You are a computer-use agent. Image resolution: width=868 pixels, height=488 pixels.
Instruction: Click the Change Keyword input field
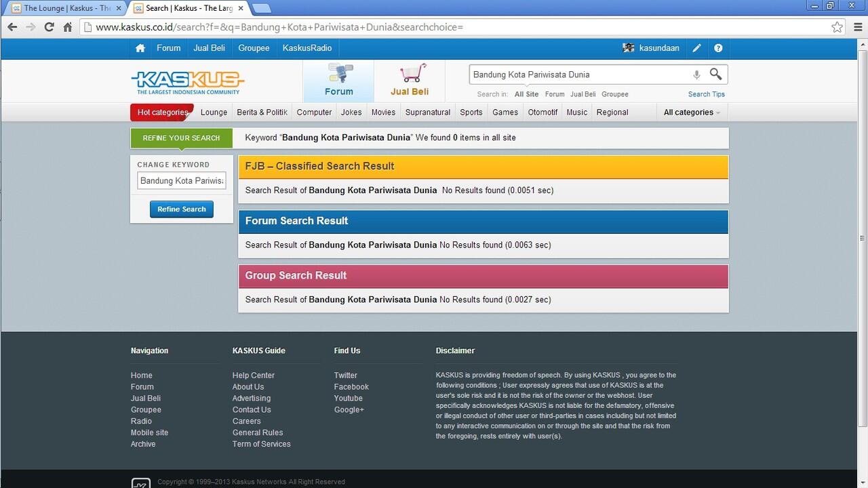(x=182, y=181)
